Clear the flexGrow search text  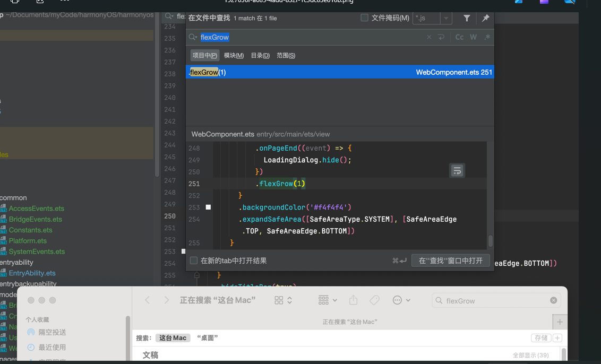tap(429, 37)
